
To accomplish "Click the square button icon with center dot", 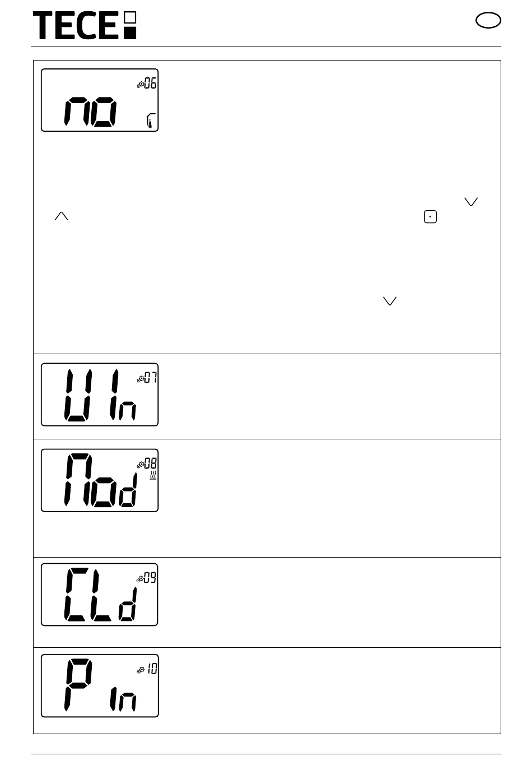I will 430,216.
